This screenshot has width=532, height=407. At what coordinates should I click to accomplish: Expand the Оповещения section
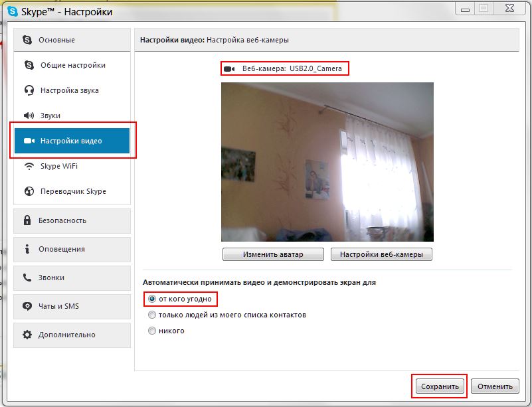click(72, 249)
